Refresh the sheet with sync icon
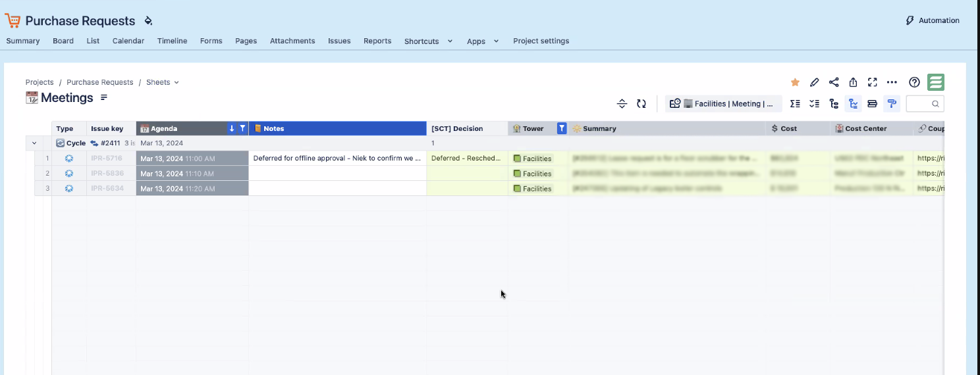The image size is (980, 375). coord(641,103)
